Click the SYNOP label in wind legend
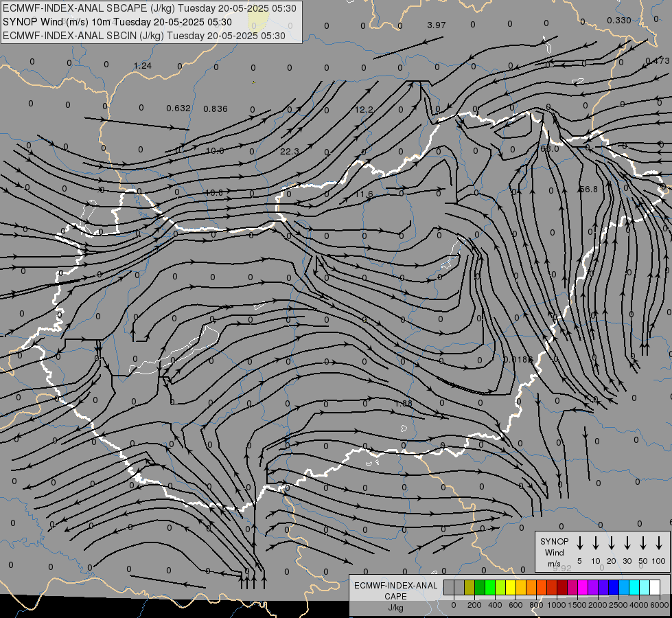 click(x=554, y=542)
